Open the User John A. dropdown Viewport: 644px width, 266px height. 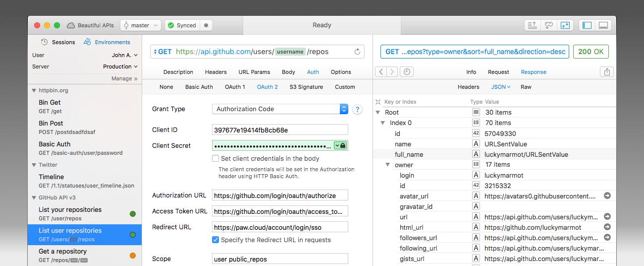tap(125, 55)
